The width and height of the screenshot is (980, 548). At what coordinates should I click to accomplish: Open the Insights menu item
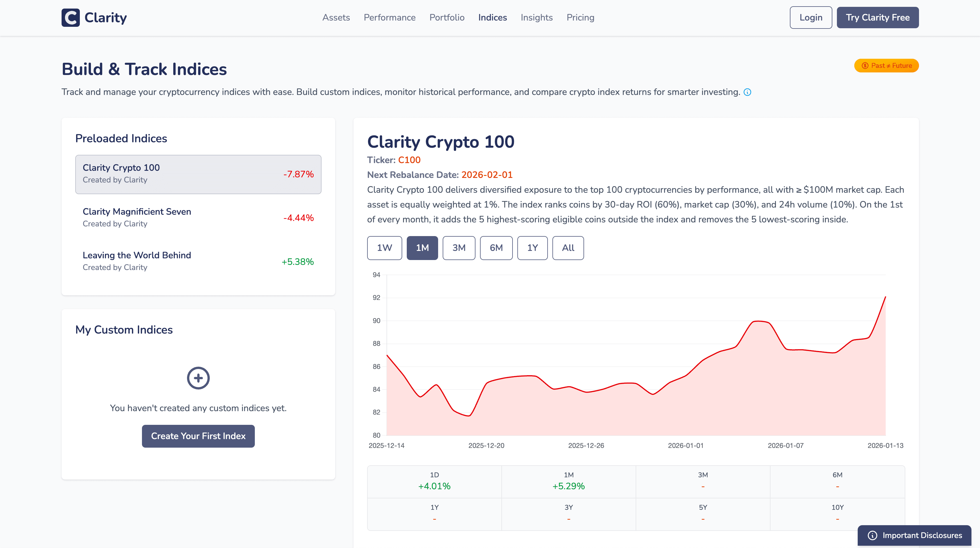[x=536, y=17]
